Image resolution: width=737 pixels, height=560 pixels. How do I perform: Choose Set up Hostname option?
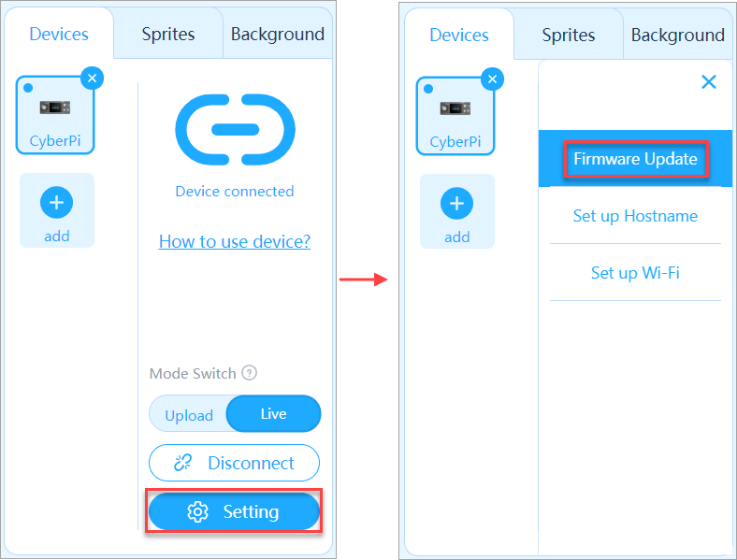tap(635, 216)
